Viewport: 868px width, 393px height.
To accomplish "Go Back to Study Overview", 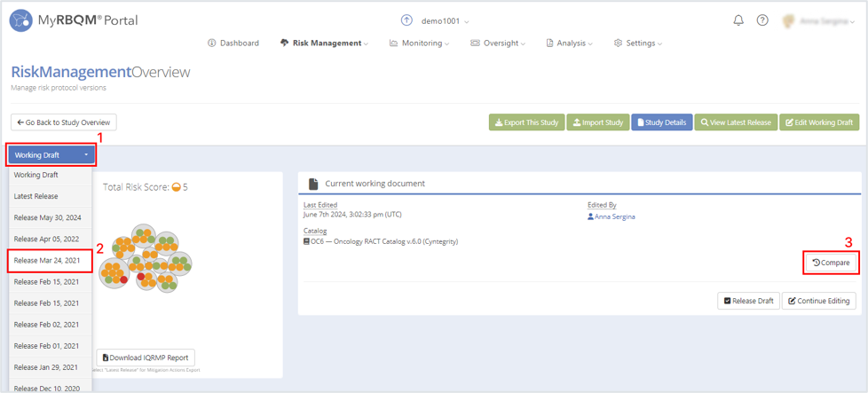I will pyautogui.click(x=64, y=122).
